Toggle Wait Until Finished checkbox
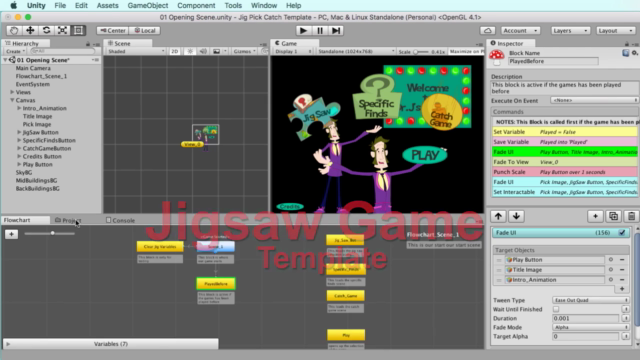Screen dimensions: 640x360 click(556, 309)
